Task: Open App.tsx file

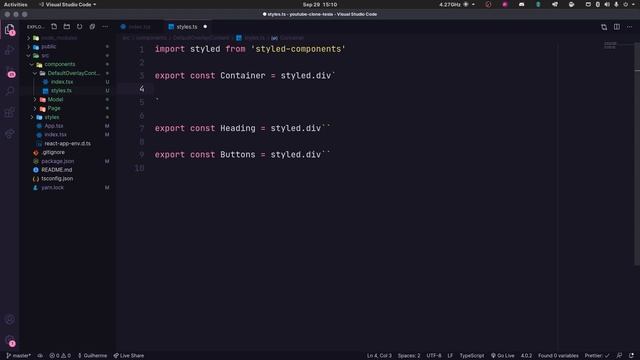Action: (68, 126)
